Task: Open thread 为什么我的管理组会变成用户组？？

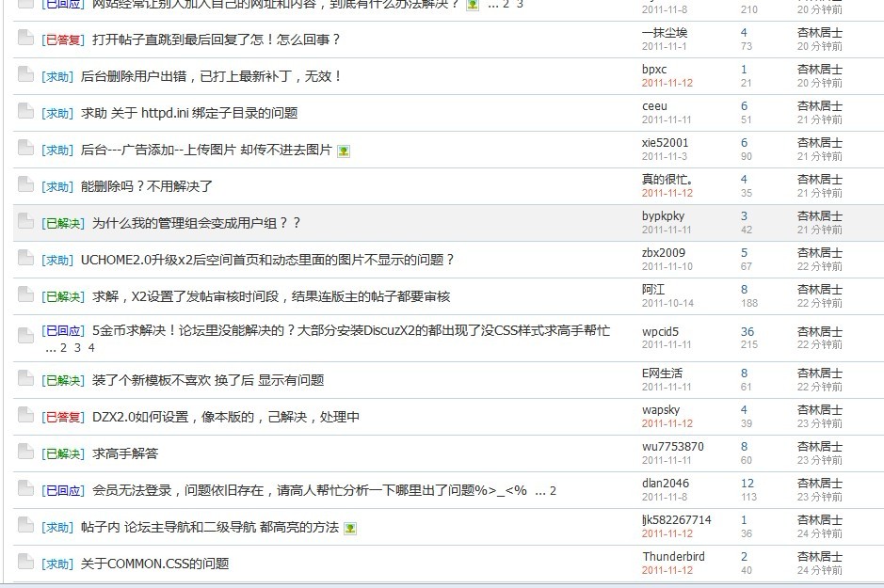Action: 196,223
